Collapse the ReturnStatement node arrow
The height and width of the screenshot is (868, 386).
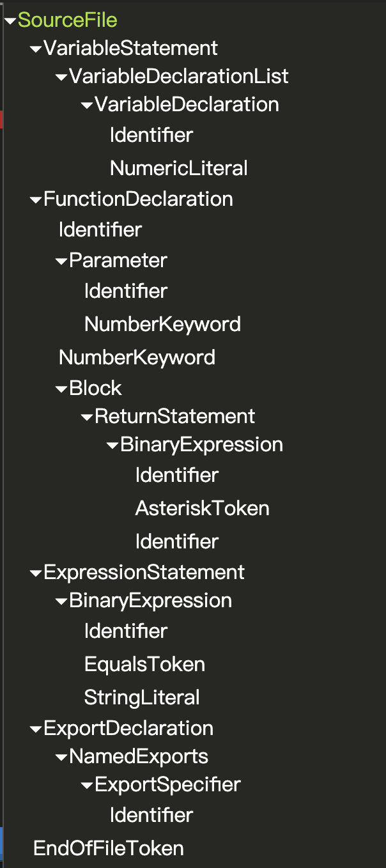(x=87, y=417)
